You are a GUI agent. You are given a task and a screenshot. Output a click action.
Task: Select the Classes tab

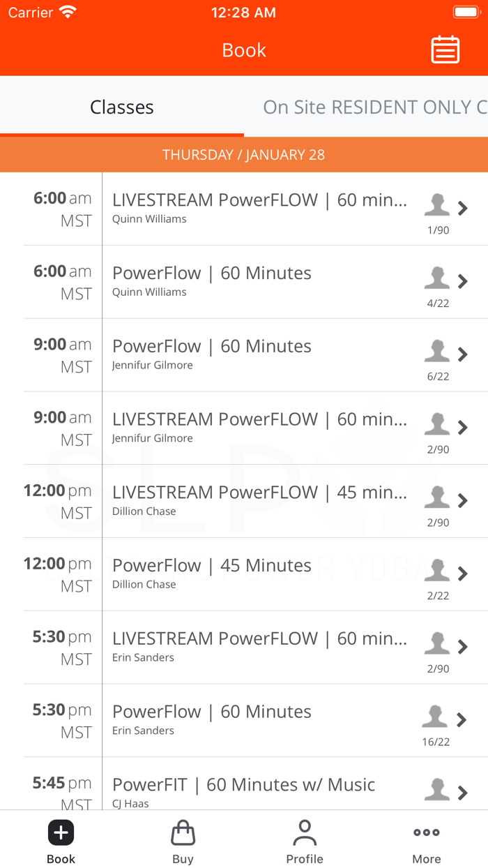point(122,107)
